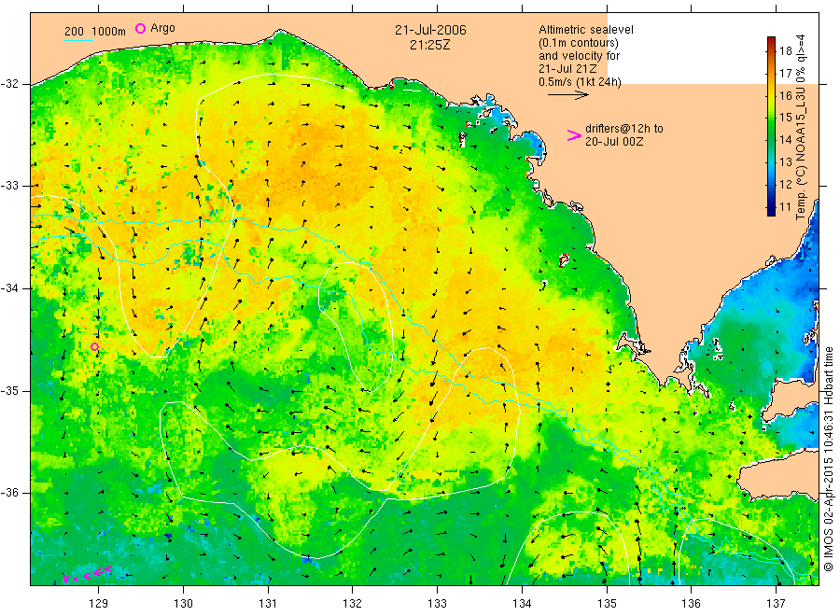Click the -33 latitude axis label
Viewport: 840px width, 616px height.
(9, 186)
